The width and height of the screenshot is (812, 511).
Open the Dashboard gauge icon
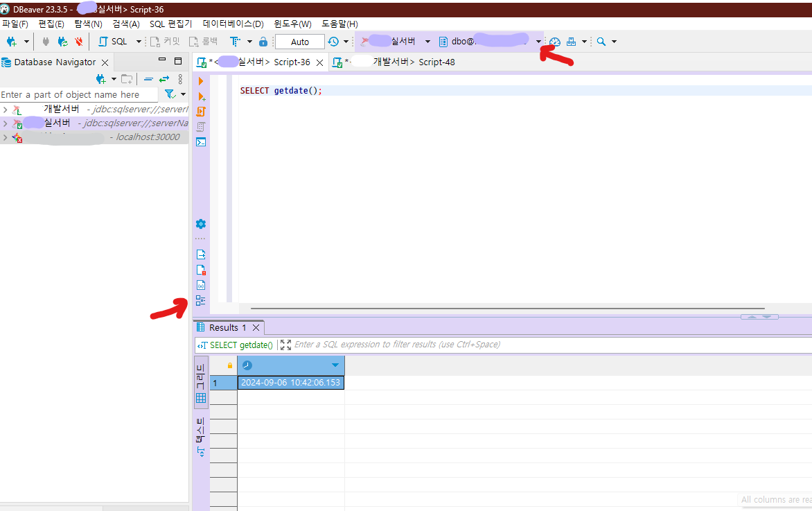[555, 42]
